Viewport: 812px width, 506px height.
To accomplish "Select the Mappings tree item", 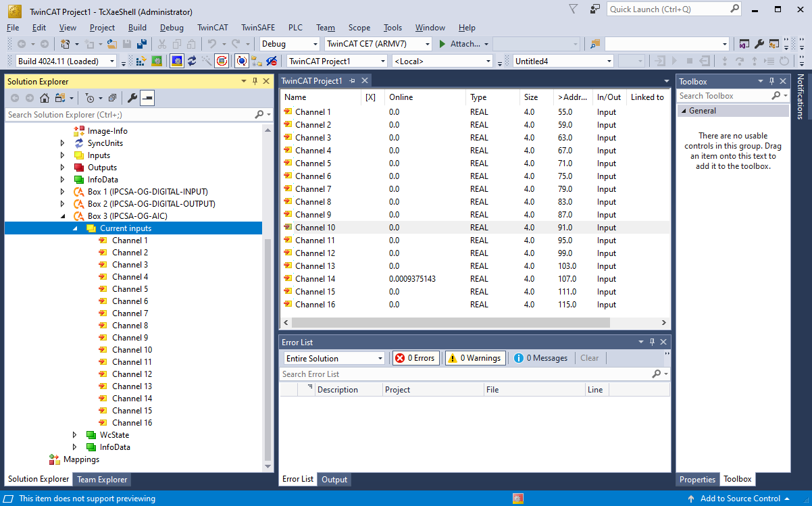I will click(x=81, y=459).
